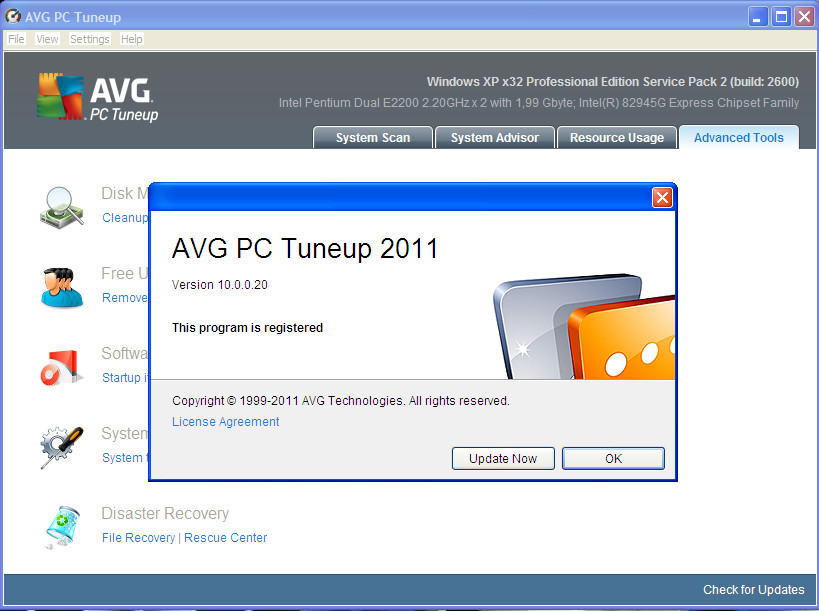Click the Free Up Space users icon
Viewport: 819px width, 611px height.
(62, 288)
